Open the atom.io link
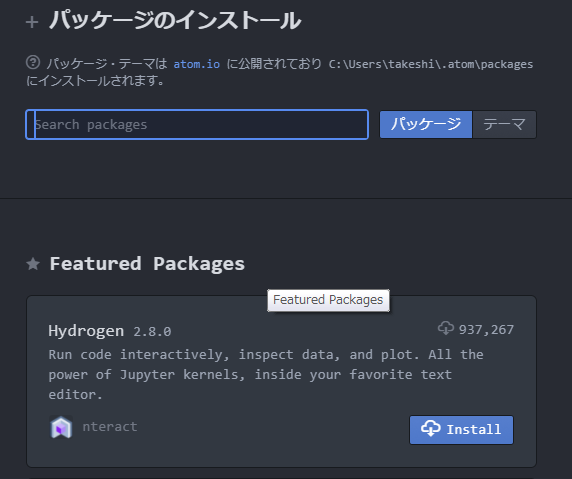 [197, 64]
